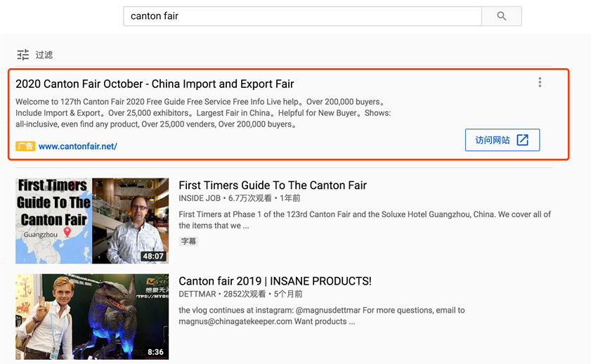591x364 pixels.
Task: Open the 2020 Canton Fair October ad title
Action: pos(155,84)
